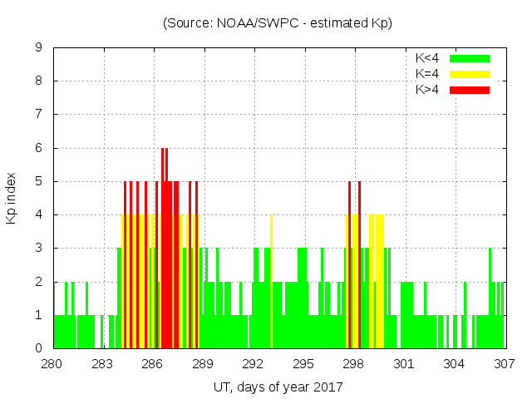Viewport: 532px width, 399px height.
Task: Click the yellow K=4 legend swatch
Action: coord(470,74)
